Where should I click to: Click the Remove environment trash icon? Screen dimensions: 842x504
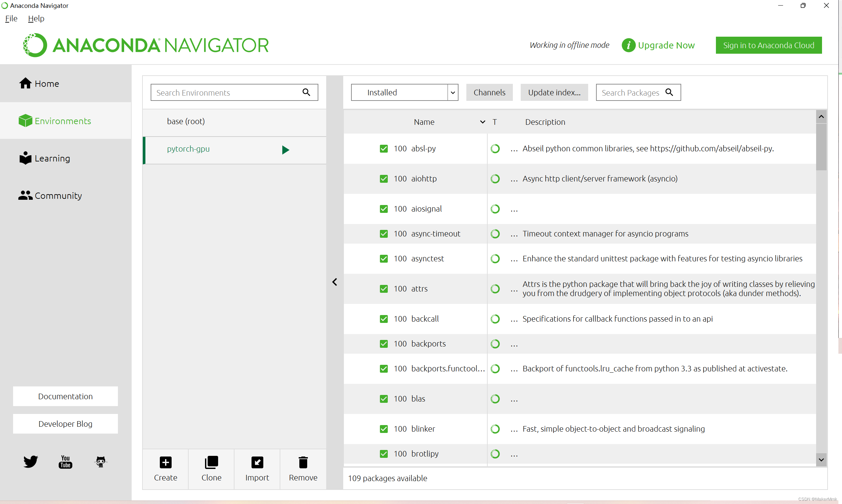303,462
